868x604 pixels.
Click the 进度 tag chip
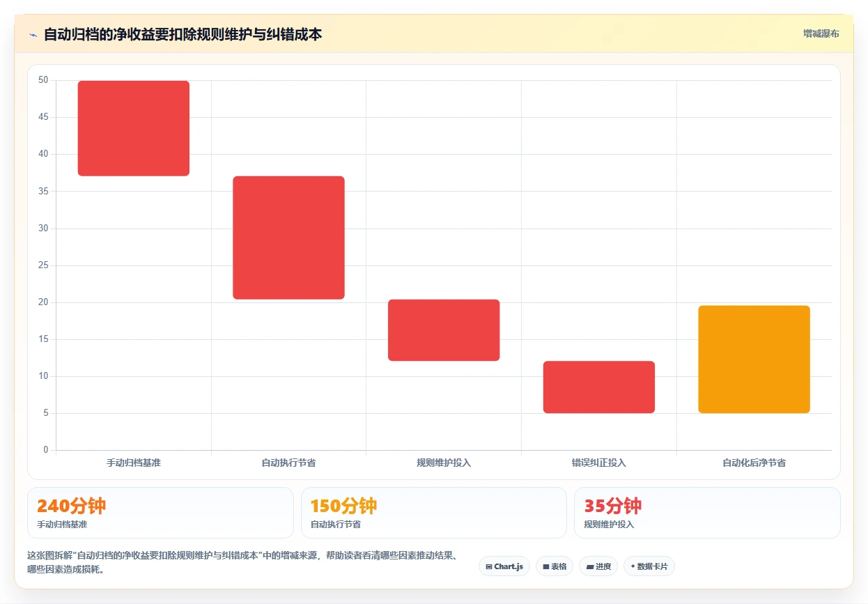(598, 566)
